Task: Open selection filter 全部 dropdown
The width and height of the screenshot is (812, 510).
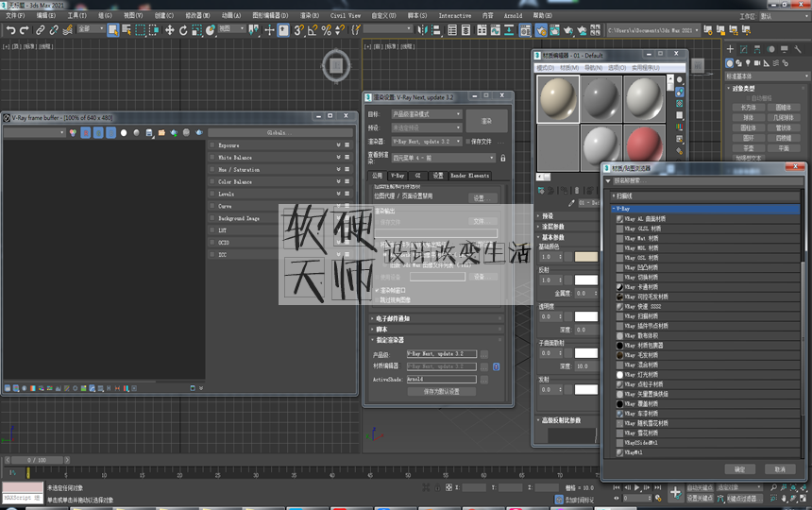Action: 91,28
